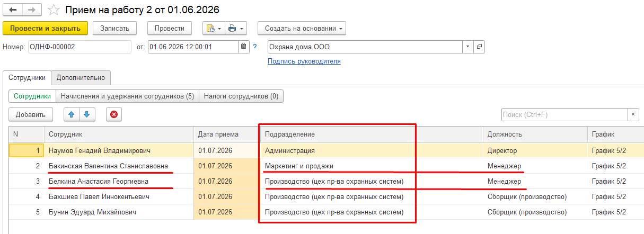Focus the date field 01.06.2026 12:00:01
This screenshot has width=644, height=234.
[193, 47]
